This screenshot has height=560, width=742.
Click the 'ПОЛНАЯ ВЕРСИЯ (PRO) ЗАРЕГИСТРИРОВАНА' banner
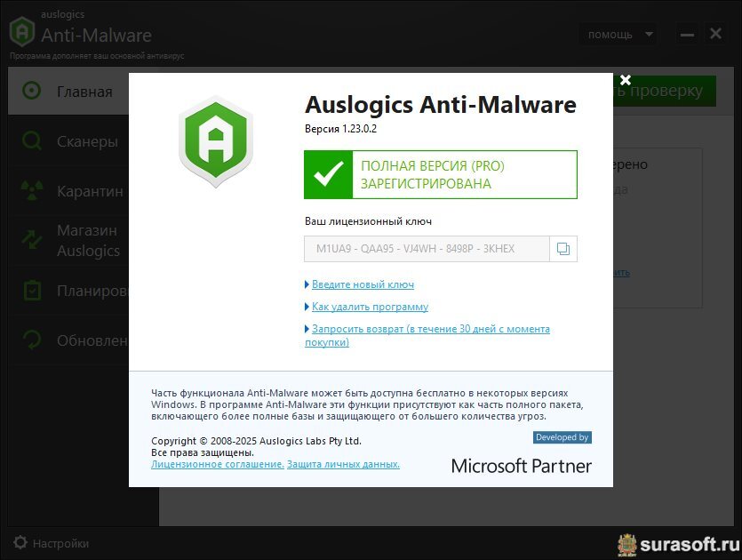coord(441,174)
